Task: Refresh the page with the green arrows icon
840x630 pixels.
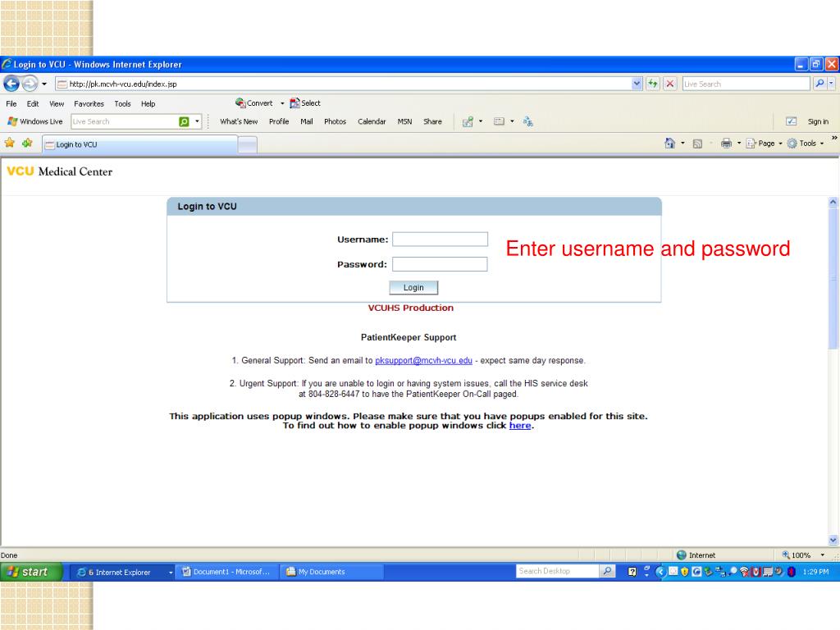Action: 652,84
